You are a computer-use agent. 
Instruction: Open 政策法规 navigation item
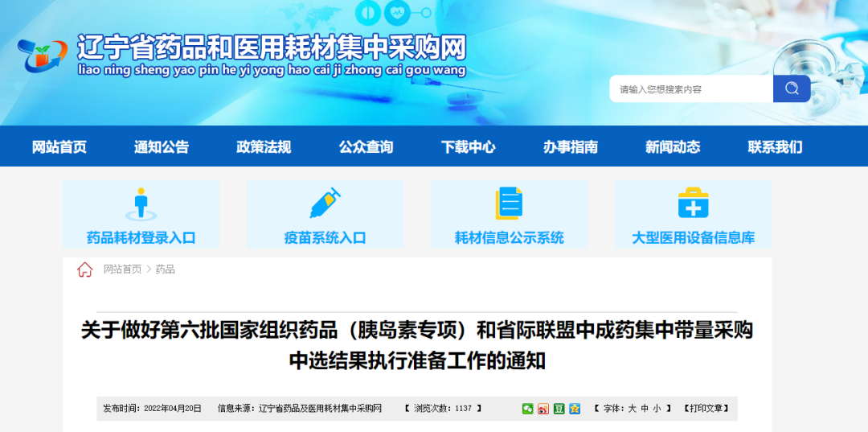click(x=264, y=146)
